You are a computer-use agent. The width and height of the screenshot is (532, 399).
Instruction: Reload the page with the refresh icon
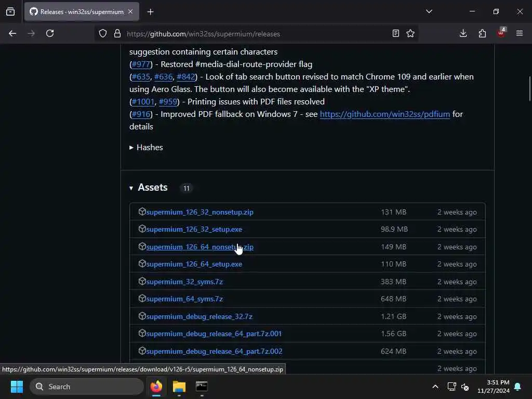click(x=50, y=33)
